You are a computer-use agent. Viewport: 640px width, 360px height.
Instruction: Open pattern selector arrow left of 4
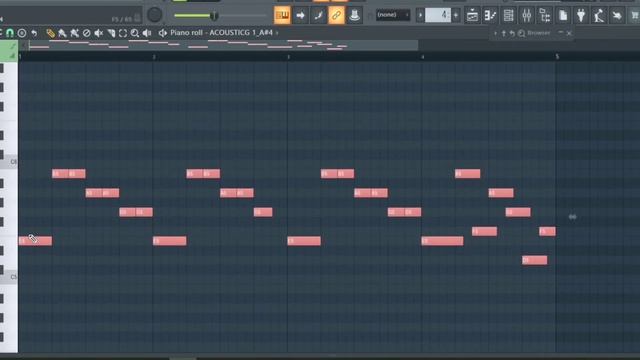point(420,16)
